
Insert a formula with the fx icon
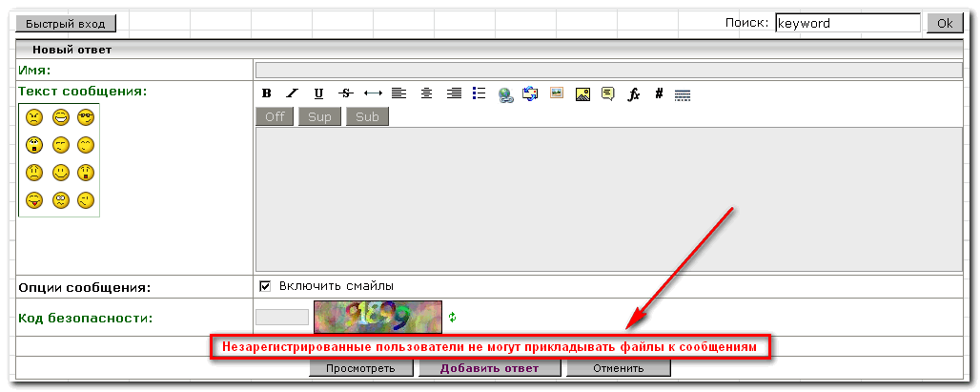(x=634, y=94)
